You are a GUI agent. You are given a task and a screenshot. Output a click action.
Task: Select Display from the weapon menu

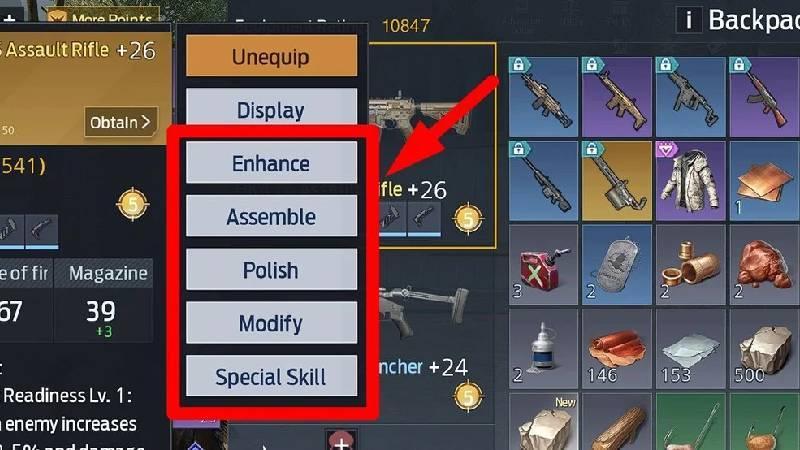click(271, 108)
